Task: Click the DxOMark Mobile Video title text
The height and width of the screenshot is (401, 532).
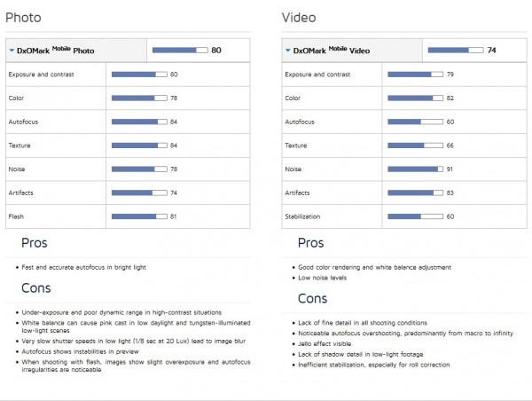Action: (332, 51)
